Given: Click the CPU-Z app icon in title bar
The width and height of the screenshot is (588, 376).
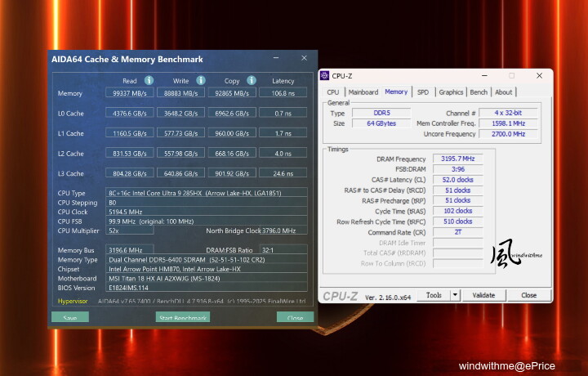Looking at the screenshot, I should (x=324, y=76).
